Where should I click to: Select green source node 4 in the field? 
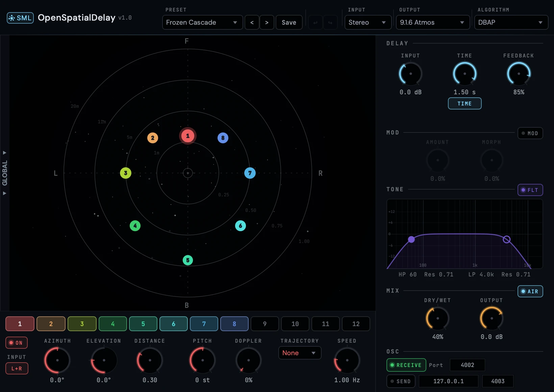[x=135, y=226]
